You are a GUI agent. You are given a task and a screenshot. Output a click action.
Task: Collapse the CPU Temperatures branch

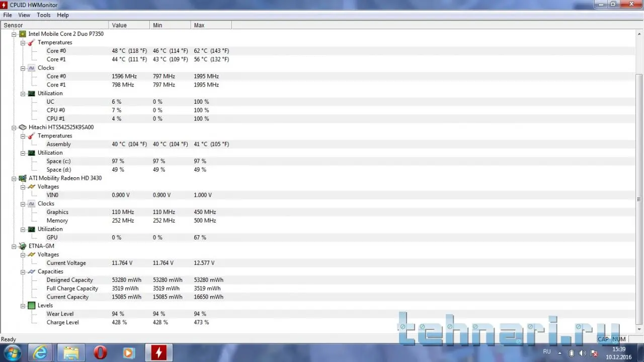pos(23,43)
